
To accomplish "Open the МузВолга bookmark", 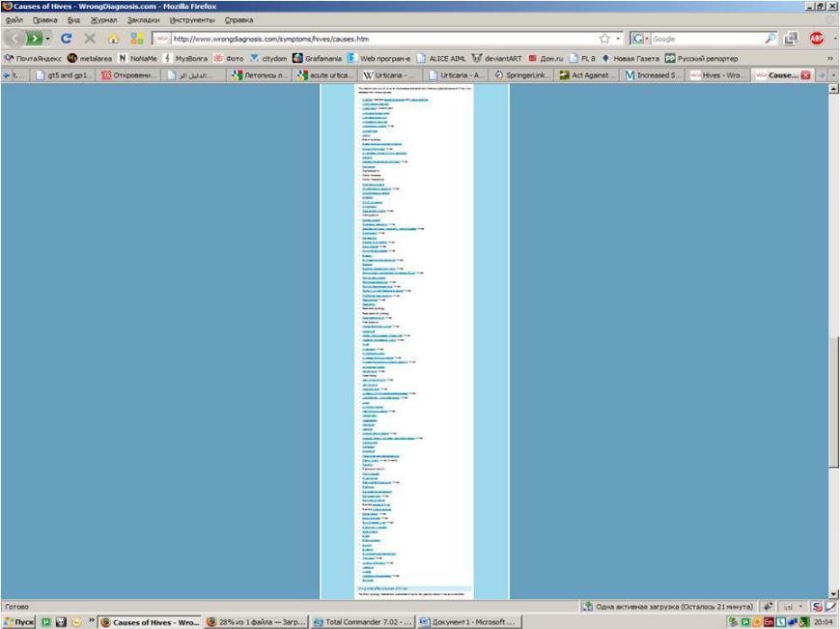I will click(x=185, y=58).
